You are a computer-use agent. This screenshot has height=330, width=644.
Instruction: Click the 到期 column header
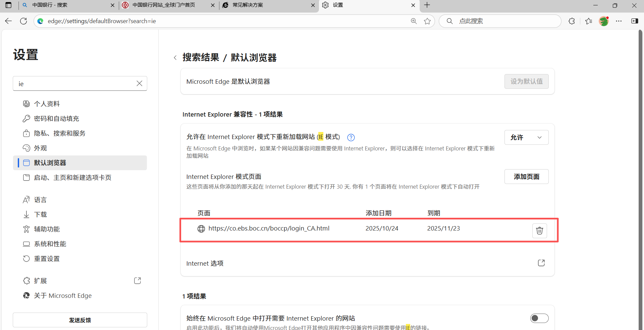(433, 213)
